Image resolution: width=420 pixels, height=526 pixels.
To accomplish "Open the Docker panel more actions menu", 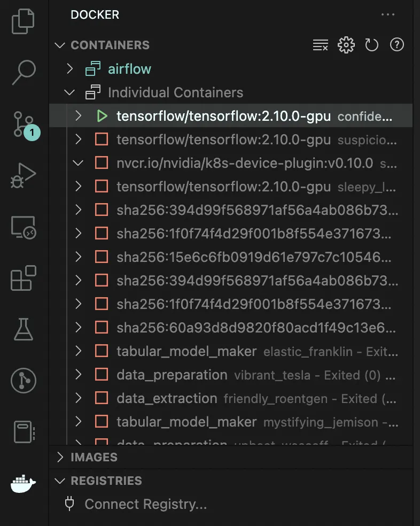I will [x=388, y=15].
